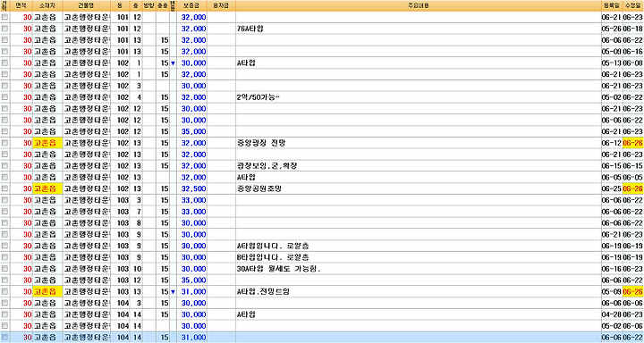644x343 pixels.
Task: Toggle the checkbox for the 중앙공원조망 row
Action: tap(4, 189)
